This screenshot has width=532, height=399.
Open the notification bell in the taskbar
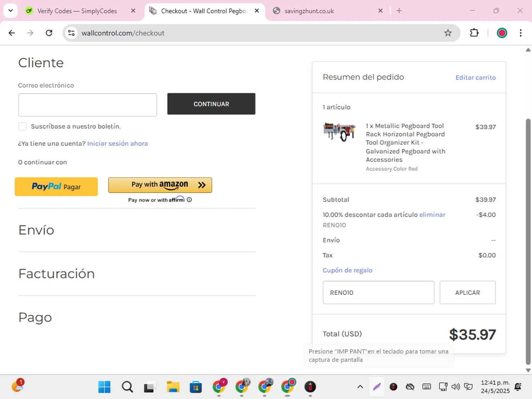[518, 387]
